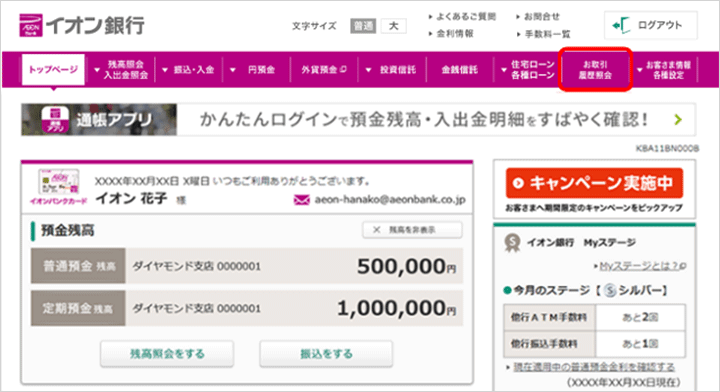Viewport: 720px width, 392px height.
Task: Open the 現在適用中の普通預金金利を確認する link
Action: pyautogui.click(x=594, y=367)
